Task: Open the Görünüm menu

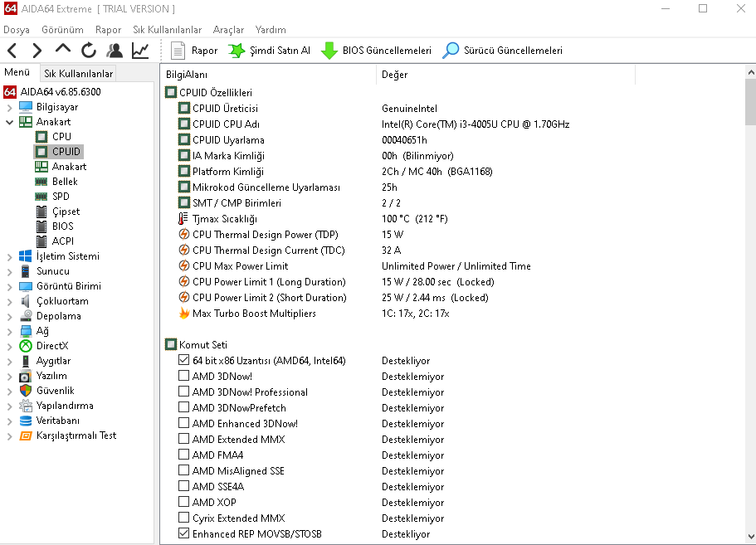Action: [x=63, y=30]
